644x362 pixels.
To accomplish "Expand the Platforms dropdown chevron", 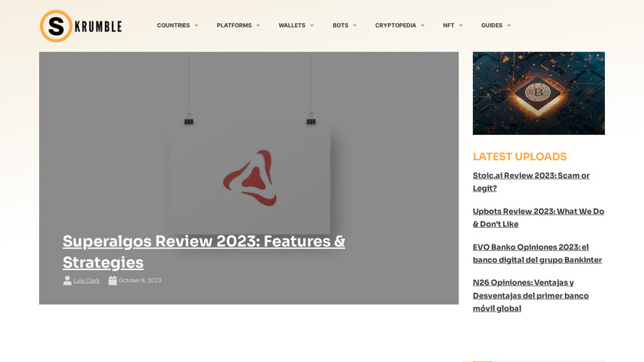I will point(258,25).
